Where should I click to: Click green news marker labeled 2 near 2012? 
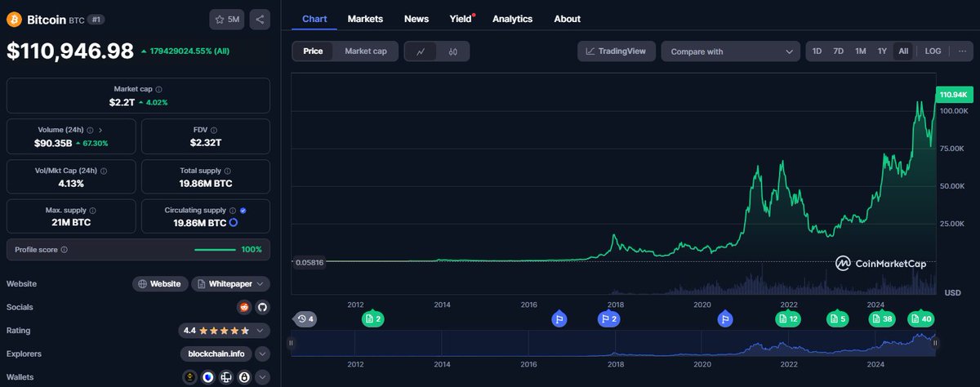372,318
